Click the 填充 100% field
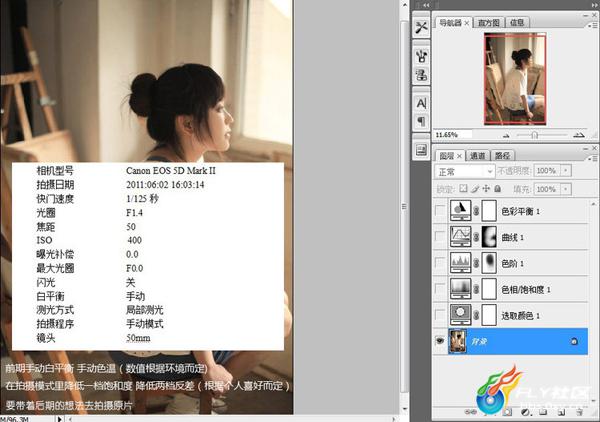600x422 pixels. click(x=548, y=189)
